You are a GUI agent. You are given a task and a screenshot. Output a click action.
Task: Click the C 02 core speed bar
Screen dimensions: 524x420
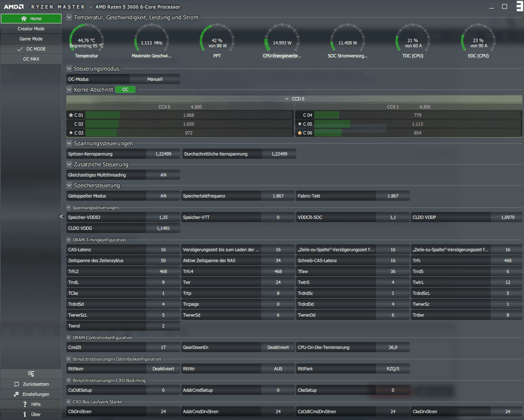189,124
